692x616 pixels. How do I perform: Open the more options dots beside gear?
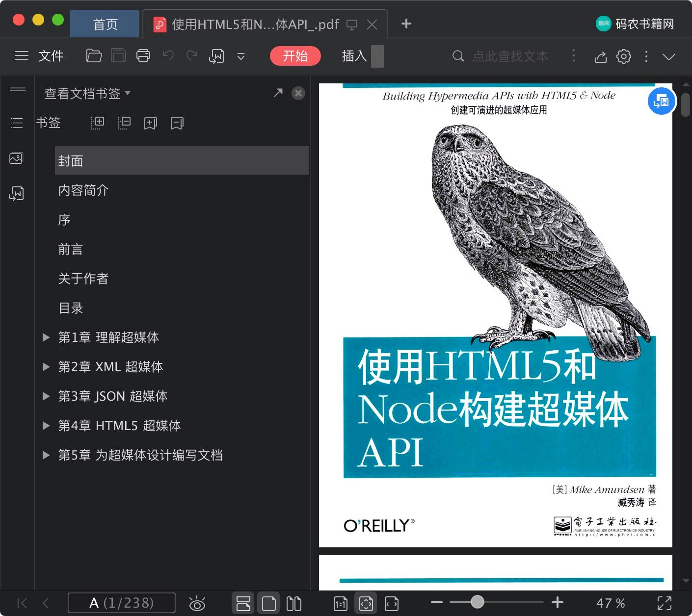click(x=646, y=56)
